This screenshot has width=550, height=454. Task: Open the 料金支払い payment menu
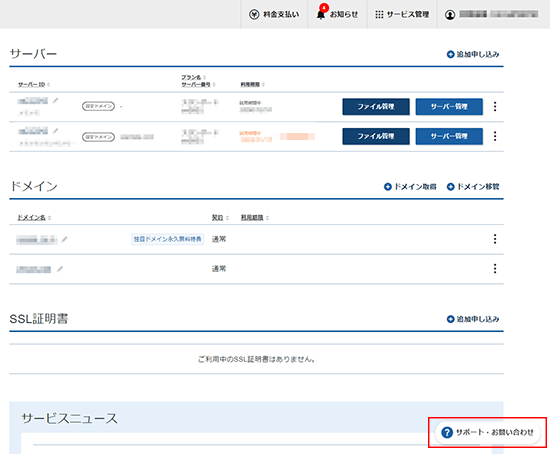[274, 14]
